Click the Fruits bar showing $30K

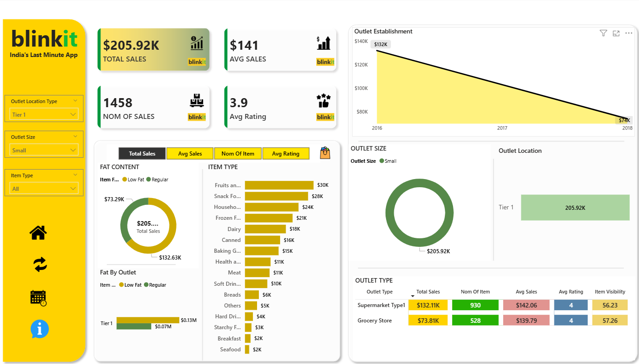[279, 185]
